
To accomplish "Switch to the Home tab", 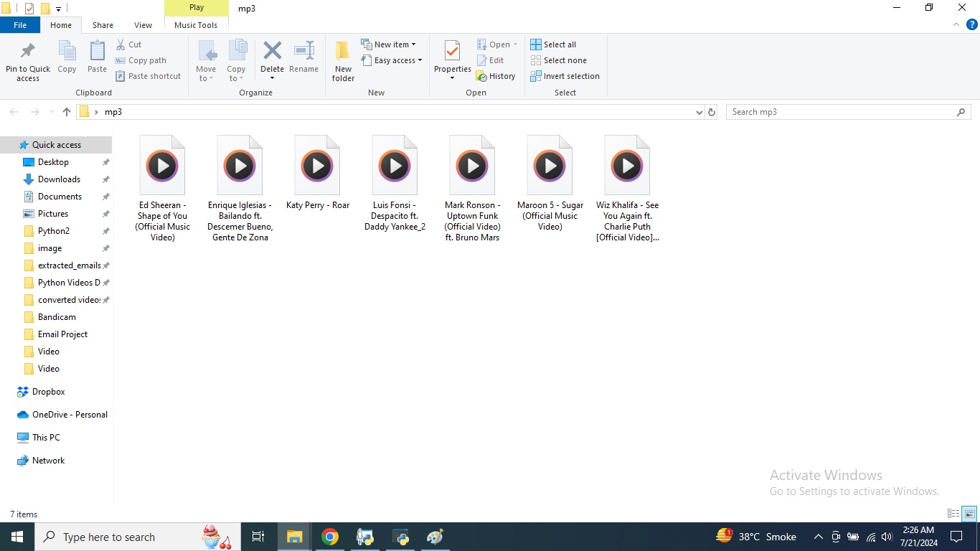I will pyautogui.click(x=61, y=25).
